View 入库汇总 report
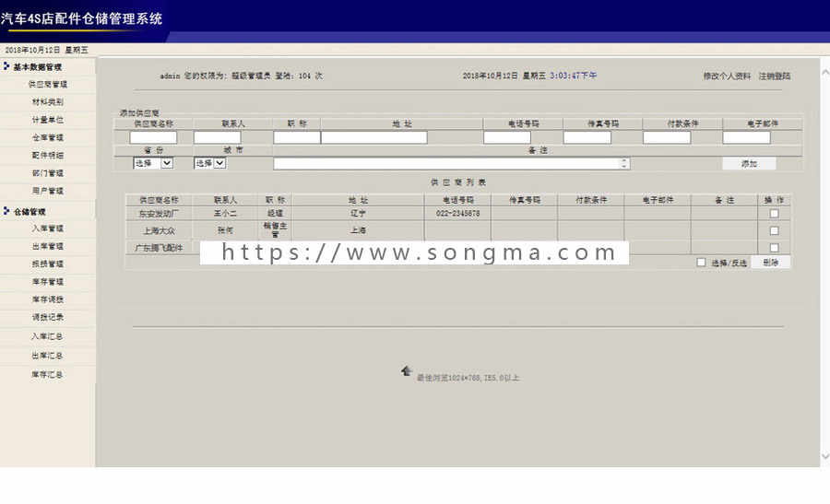The image size is (830, 504). coord(47,336)
